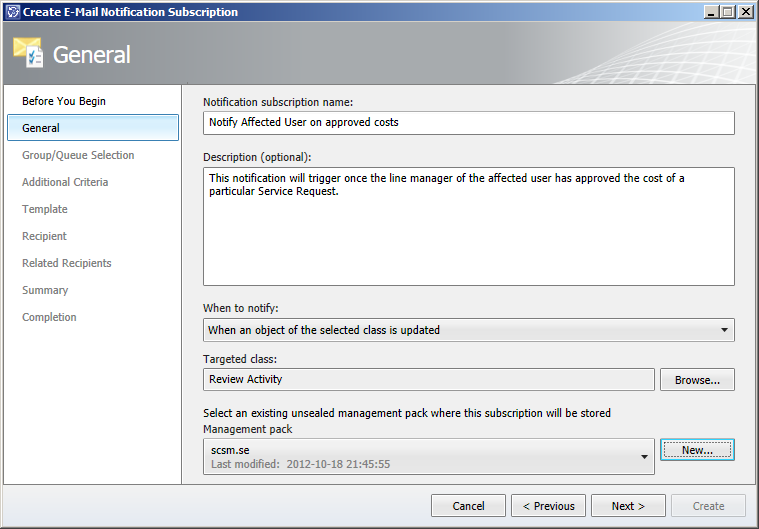Click Browse to choose targeted class
Screen dimensions: 759x529
pos(698,380)
